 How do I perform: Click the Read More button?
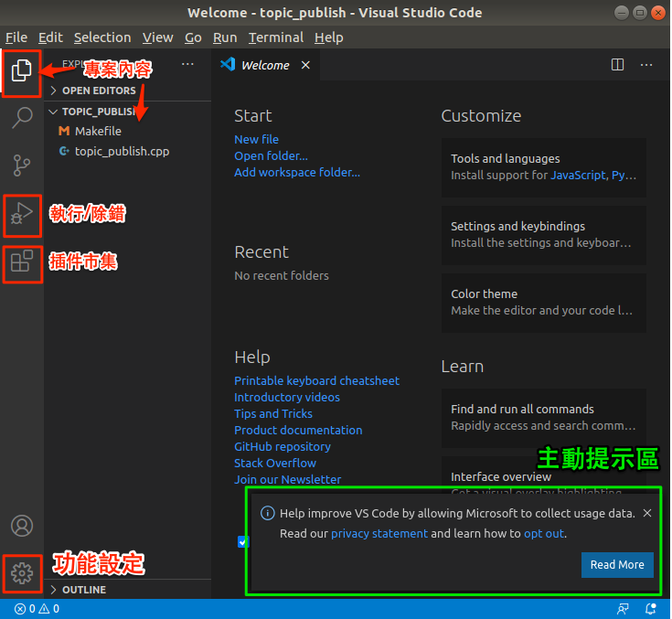click(617, 564)
